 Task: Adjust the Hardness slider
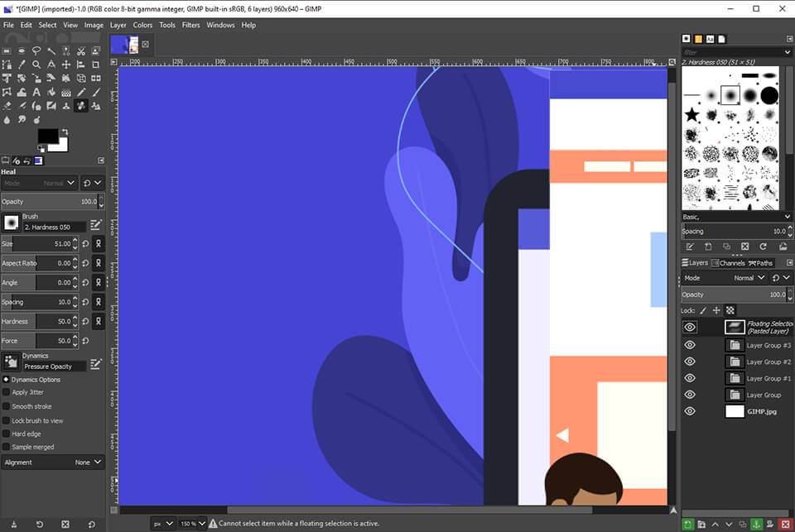click(x=40, y=321)
